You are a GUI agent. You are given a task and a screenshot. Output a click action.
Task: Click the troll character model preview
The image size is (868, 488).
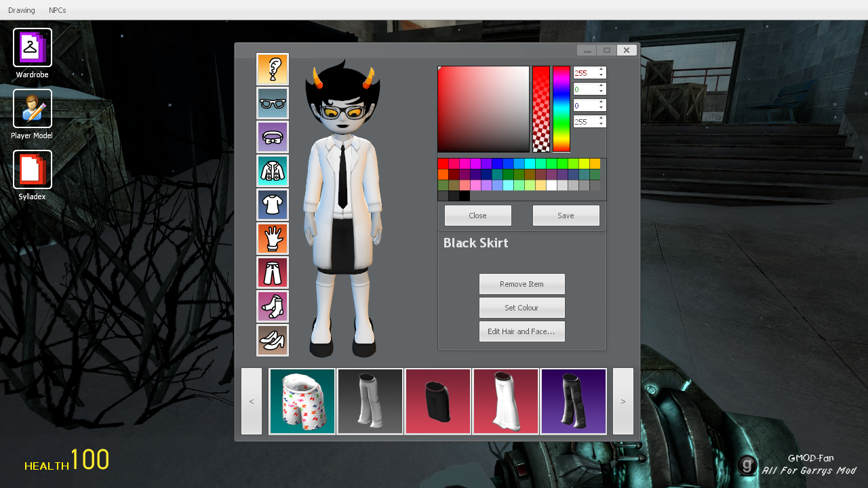pos(342,209)
